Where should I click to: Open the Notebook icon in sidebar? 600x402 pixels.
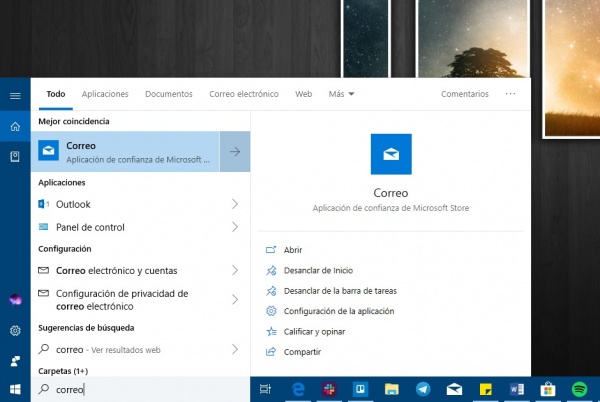pyautogui.click(x=15, y=156)
